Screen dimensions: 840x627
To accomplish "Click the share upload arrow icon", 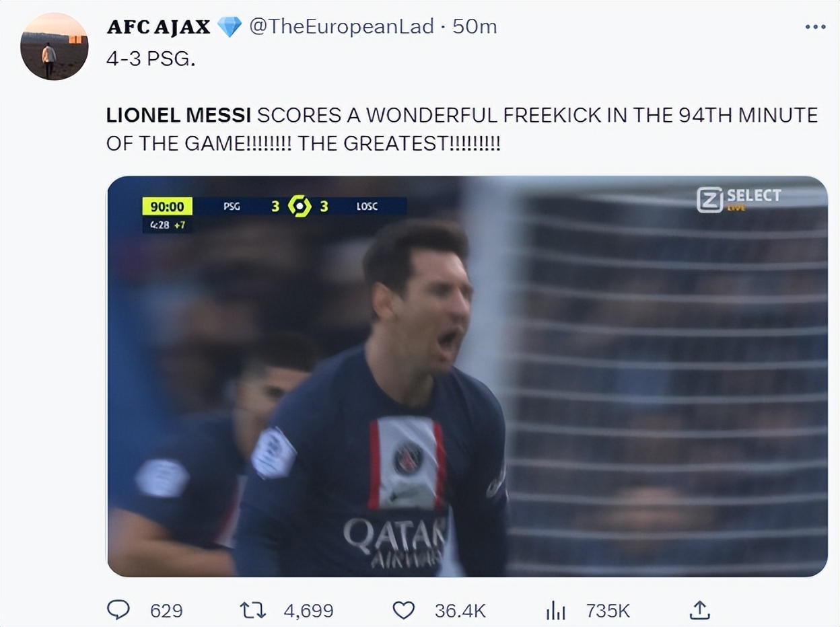I will tap(700, 610).
